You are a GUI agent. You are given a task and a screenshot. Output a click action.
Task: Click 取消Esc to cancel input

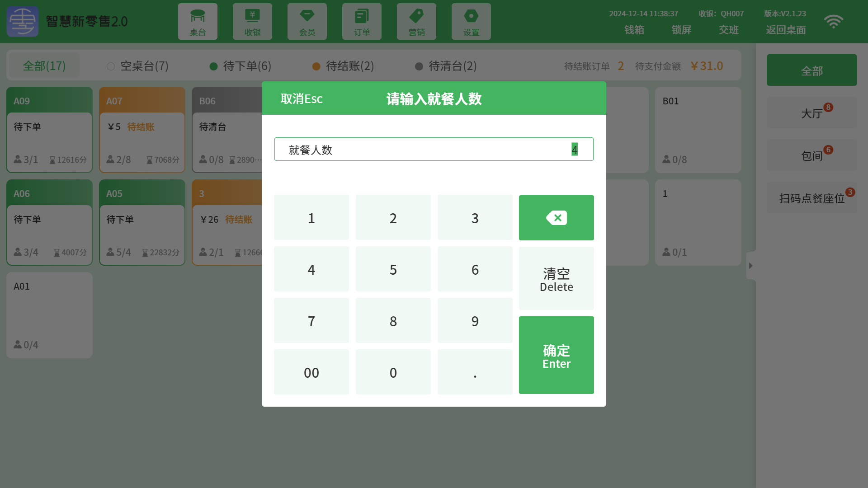coord(302,99)
